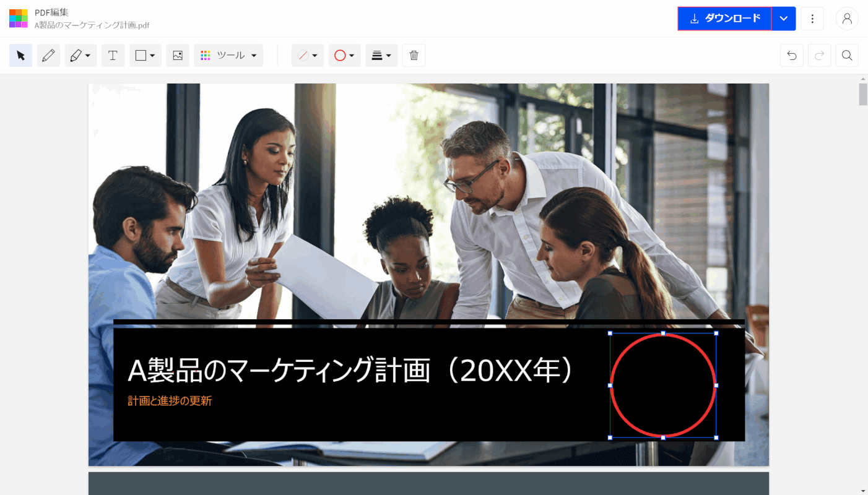Viewport: 868px width, 495px height.
Task: Open the user account icon
Action: click(x=847, y=19)
